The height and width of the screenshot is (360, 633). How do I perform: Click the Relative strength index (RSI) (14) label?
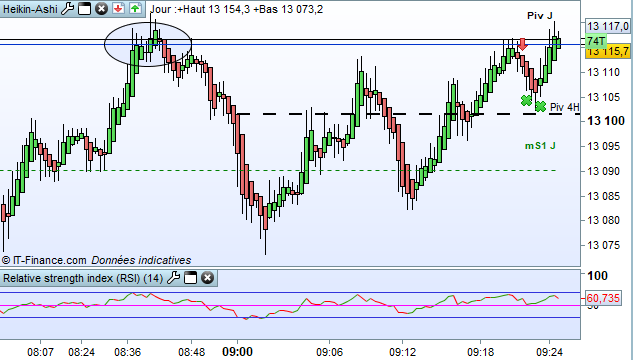(83, 278)
